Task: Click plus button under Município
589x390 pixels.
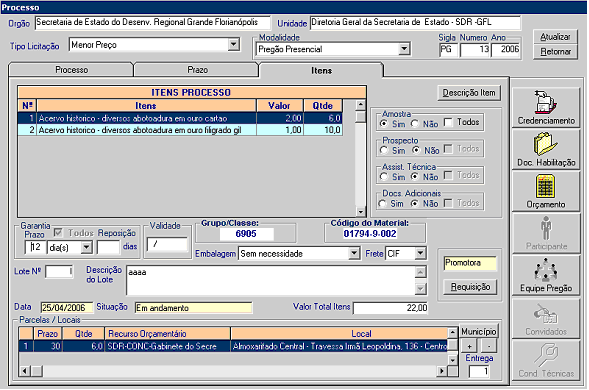Action: [469, 346]
